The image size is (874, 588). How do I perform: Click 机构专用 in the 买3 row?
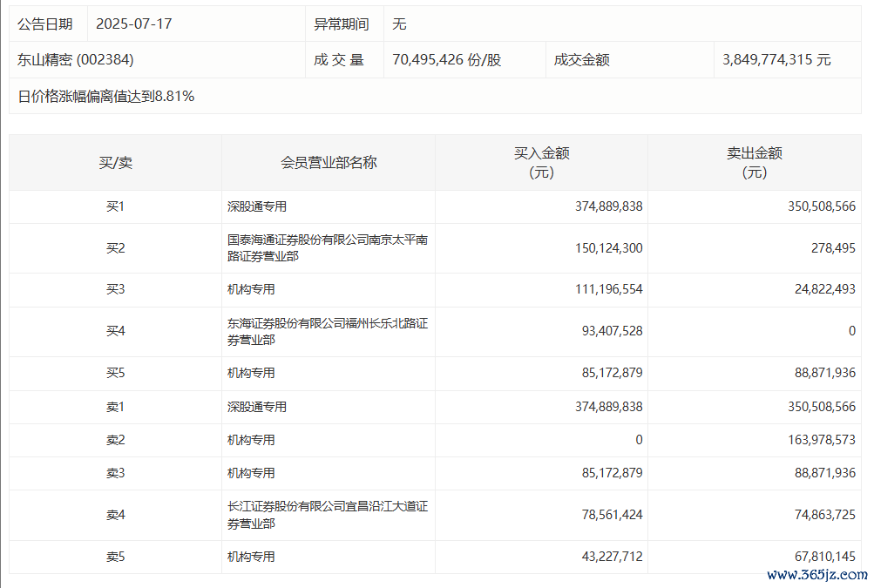tap(251, 289)
